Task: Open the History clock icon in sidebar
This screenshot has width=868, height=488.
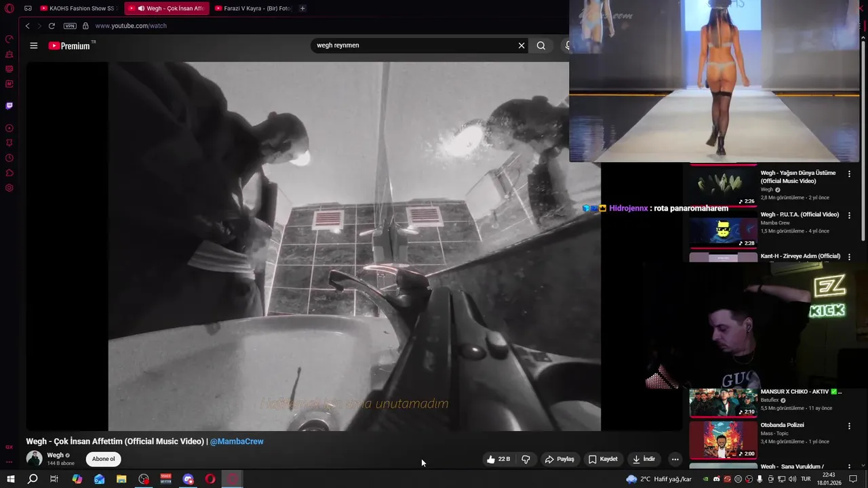Action: pyautogui.click(x=9, y=158)
